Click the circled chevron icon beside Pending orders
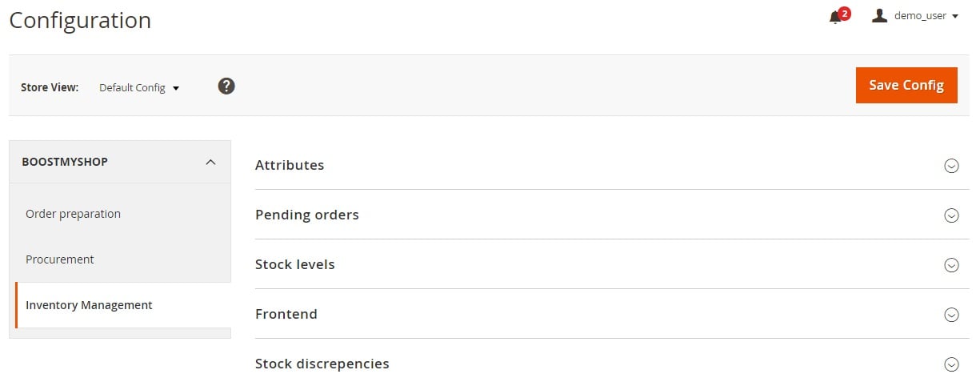The height and width of the screenshot is (382, 980). [951, 215]
